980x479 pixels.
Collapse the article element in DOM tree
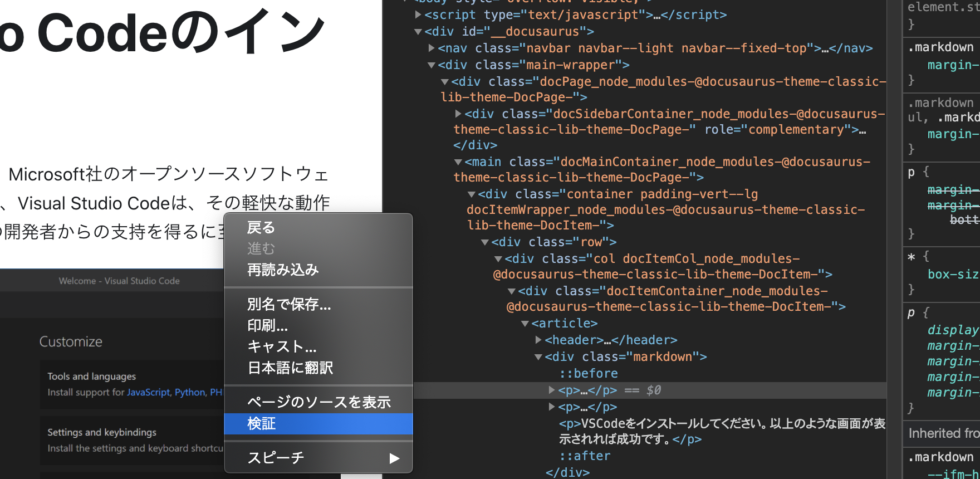click(x=525, y=324)
